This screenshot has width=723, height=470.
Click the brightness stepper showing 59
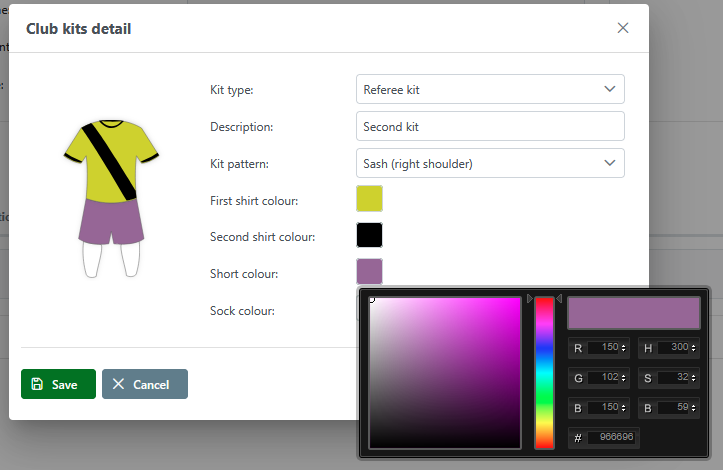[x=694, y=408]
